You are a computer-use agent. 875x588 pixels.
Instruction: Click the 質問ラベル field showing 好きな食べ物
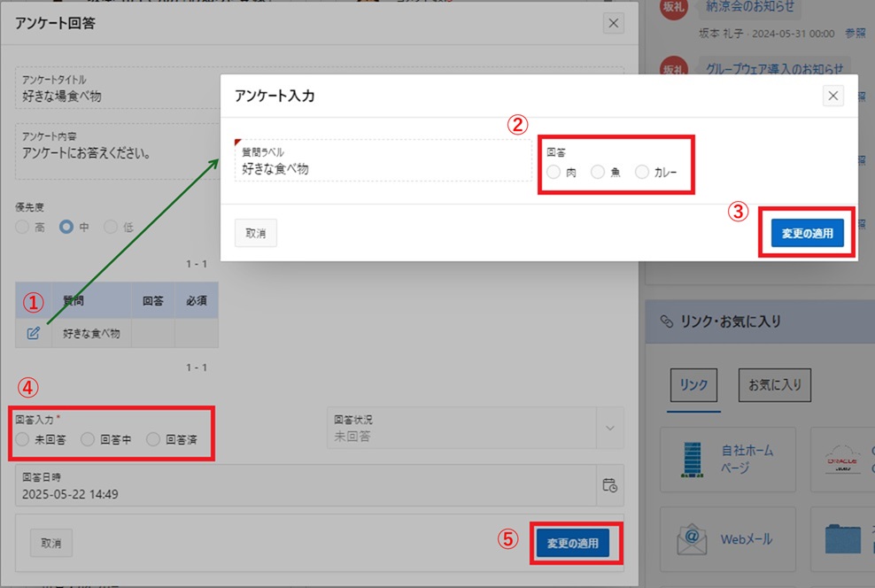(383, 160)
